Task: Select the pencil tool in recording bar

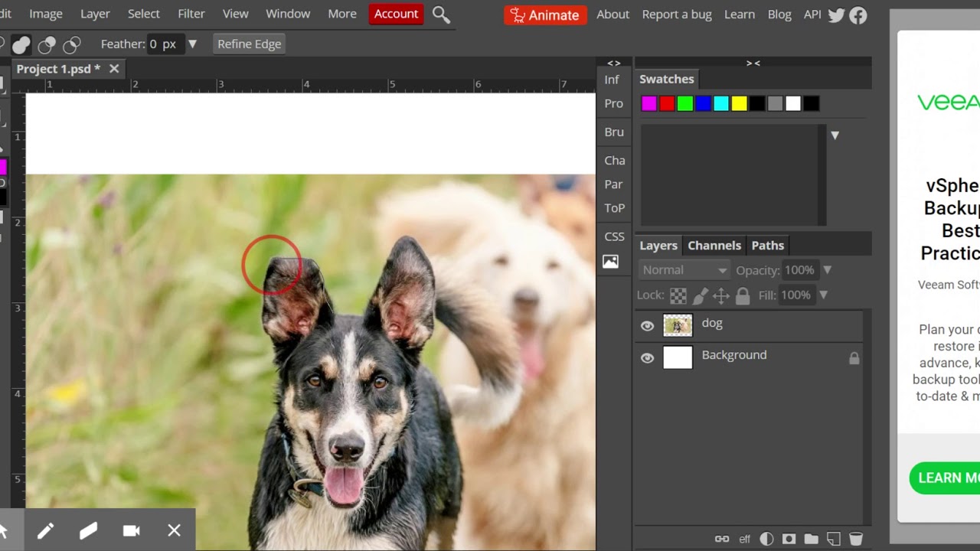Action: click(x=45, y=530)
